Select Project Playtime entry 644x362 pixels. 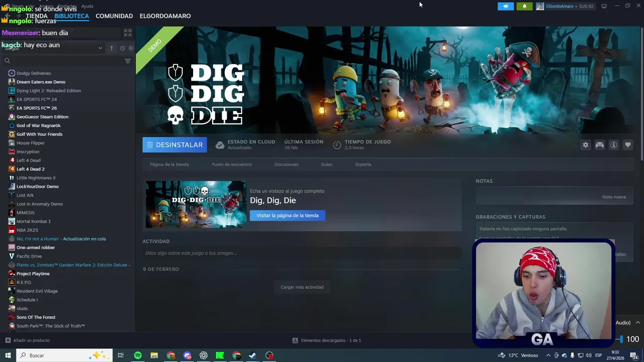pyautogui.click(x=33, y=274)
